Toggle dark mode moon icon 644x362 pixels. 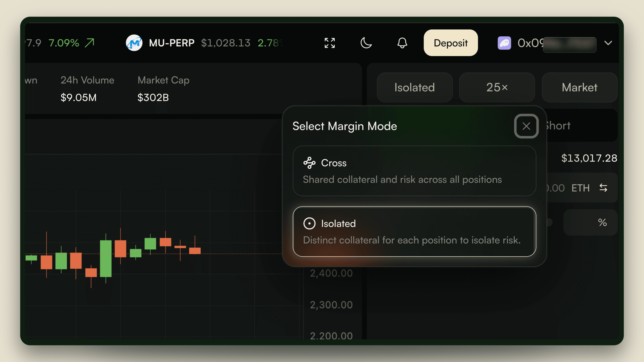click(x=366, y=43)
